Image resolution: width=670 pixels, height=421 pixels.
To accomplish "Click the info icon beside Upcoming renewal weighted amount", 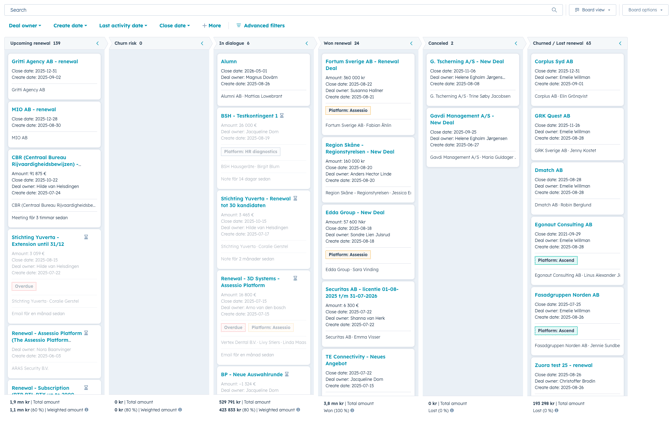I will click(x=87, y=410).
